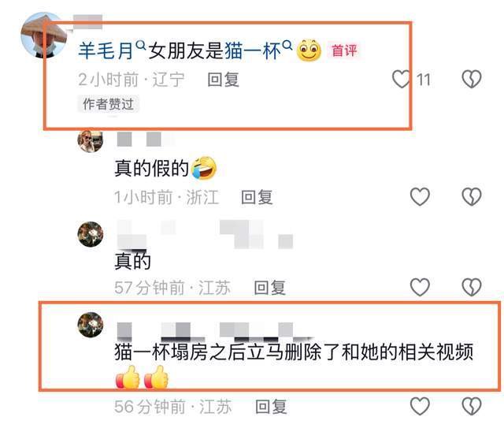504x428 pixels.
Task: Dislike the top comment from 辽宁
Action: pos(472,79)
